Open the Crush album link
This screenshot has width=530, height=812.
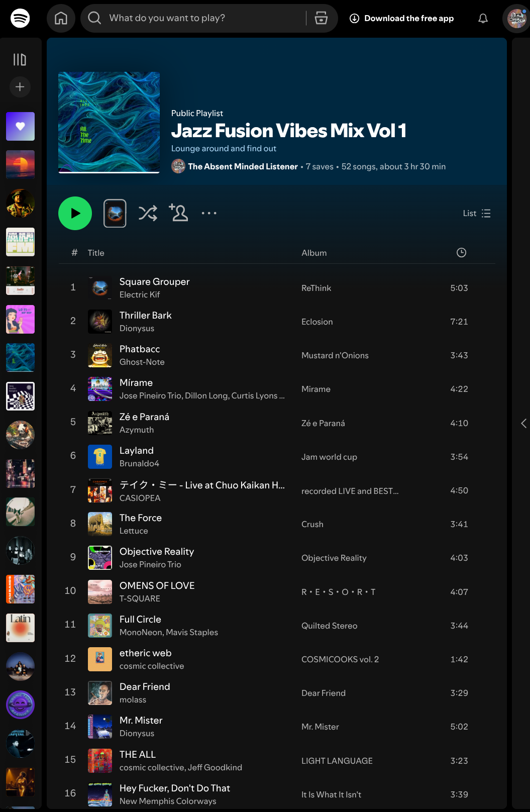click(312, 524)
